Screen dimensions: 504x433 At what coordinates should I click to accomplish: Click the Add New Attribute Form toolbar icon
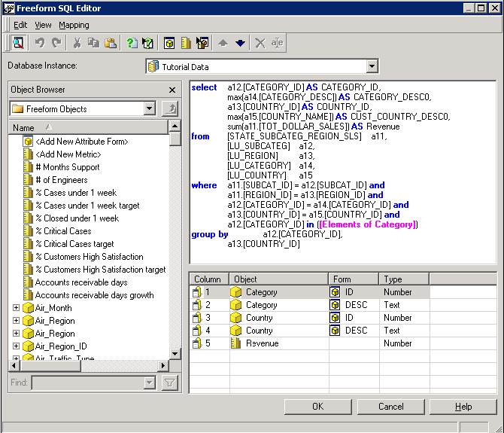(x=169, y=43)
